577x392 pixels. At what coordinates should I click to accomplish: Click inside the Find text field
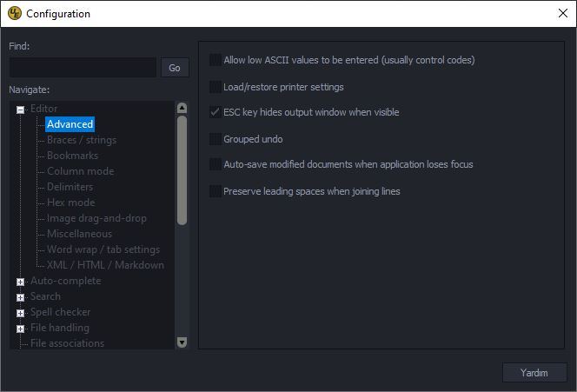click(x=83, y=67)
